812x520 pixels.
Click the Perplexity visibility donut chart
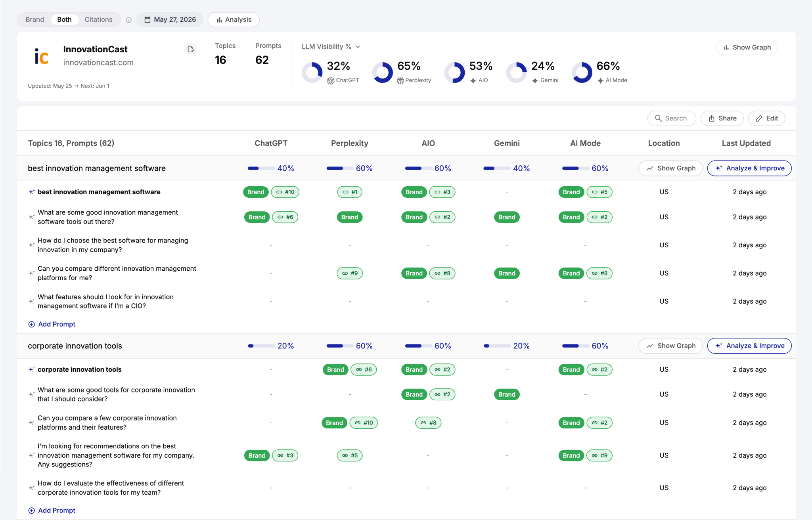[382, 73]
